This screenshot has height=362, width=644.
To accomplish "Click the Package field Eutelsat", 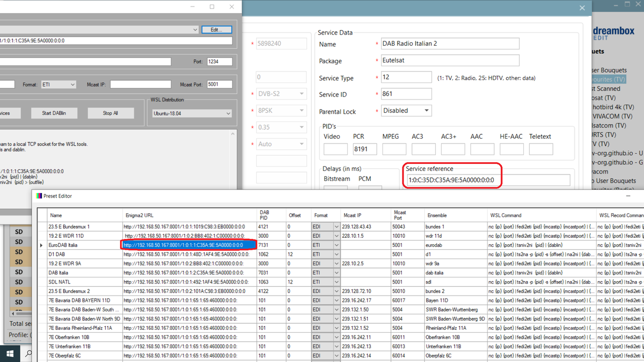I will pos(450,60).
